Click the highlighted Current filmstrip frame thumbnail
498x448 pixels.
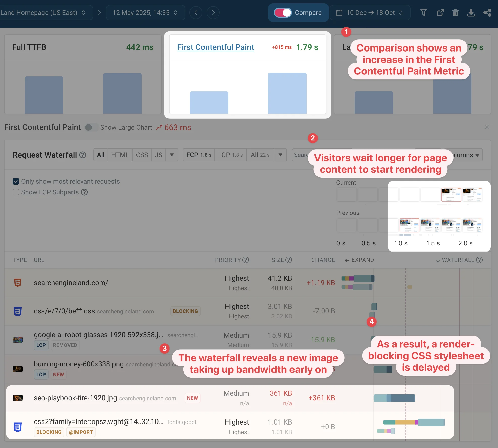click(x=451, y=194)
